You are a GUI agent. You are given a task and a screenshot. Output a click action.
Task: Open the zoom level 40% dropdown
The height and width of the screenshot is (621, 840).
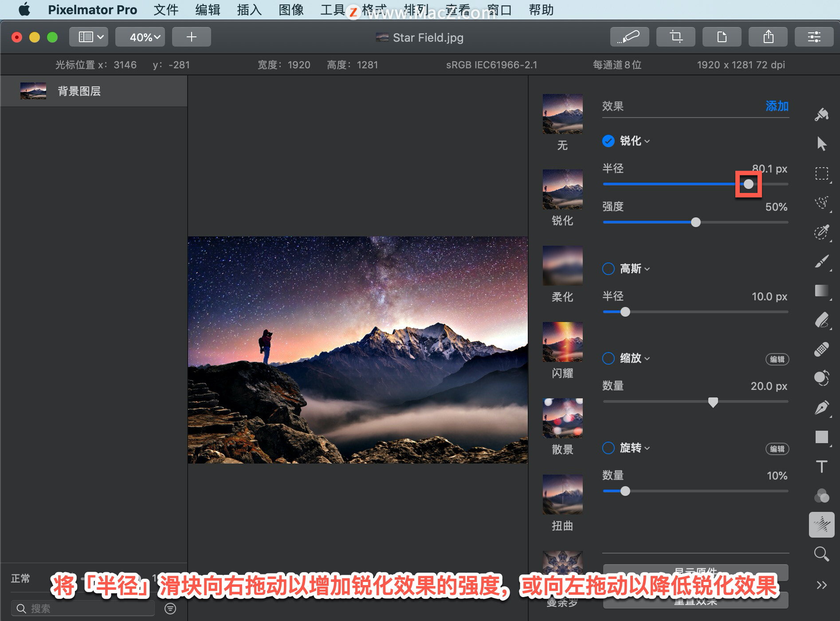(140, 37)
